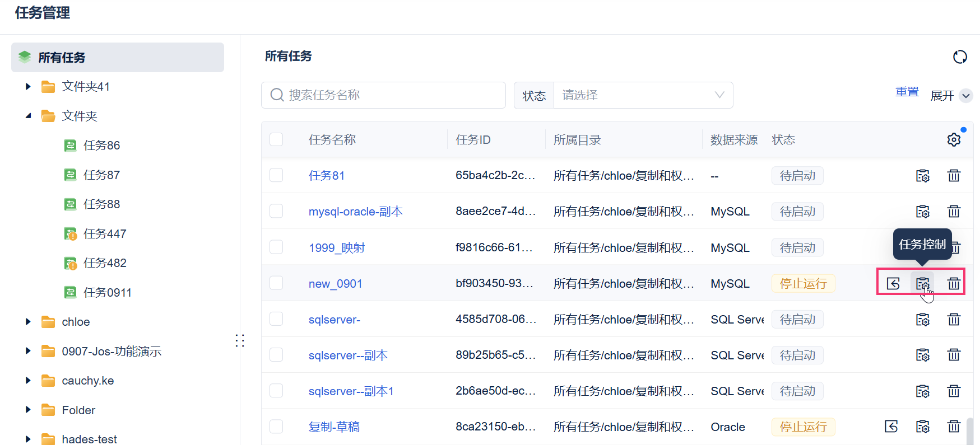The height and width of the screenshot is (445, 980).
Task: Open the mysql-oracle-副本 task link
Action: click(x=356, y=212)
